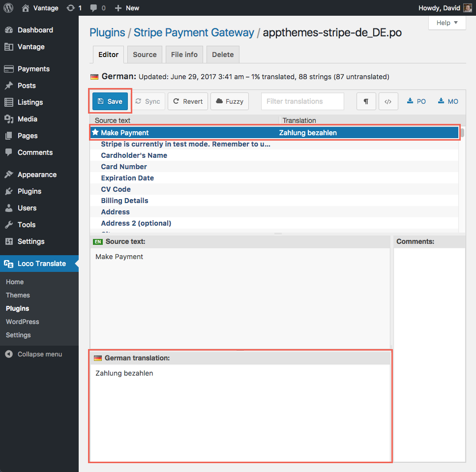The width and height of the screenshot is (476, 472).
Task: Switch to the File info tab
Action: click(x=184, y=55)
